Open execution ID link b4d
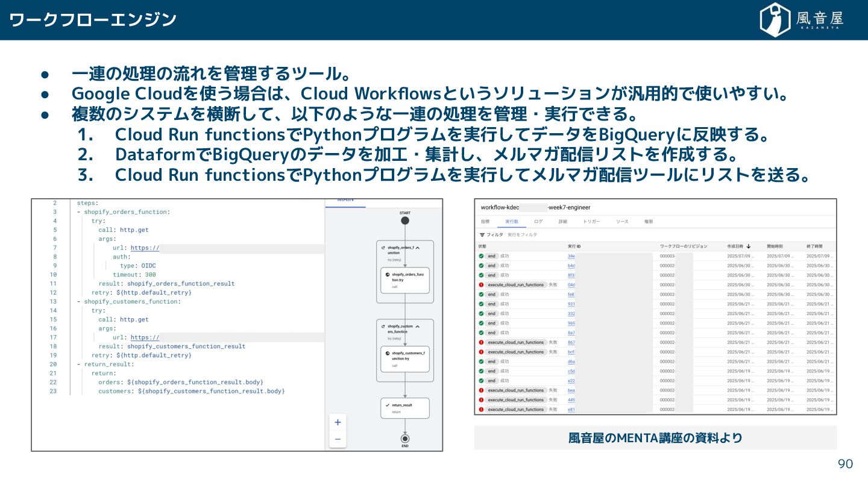Image resolution: width=868 pixels, height=488 pixels. tap(571, 266)
